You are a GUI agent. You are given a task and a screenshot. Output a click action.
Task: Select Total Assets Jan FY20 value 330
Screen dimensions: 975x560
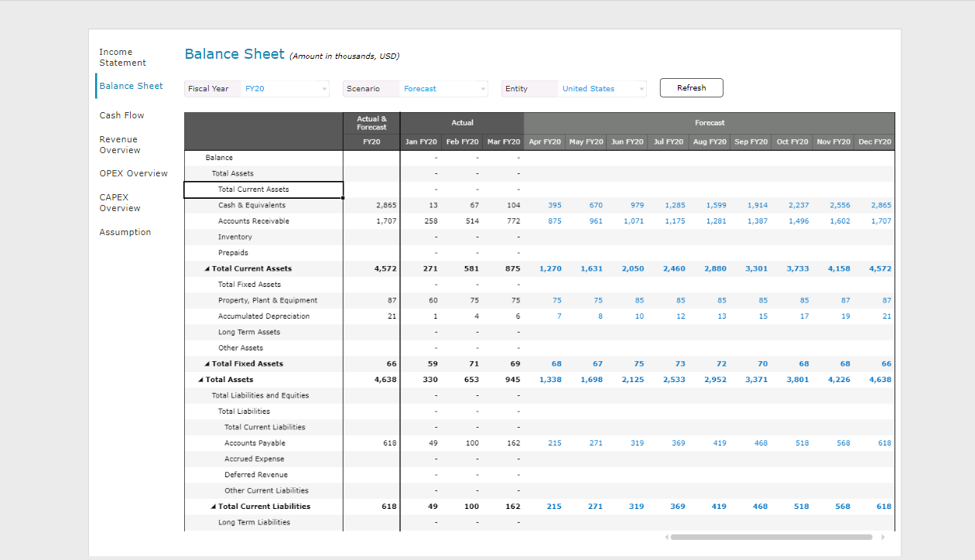430,380
